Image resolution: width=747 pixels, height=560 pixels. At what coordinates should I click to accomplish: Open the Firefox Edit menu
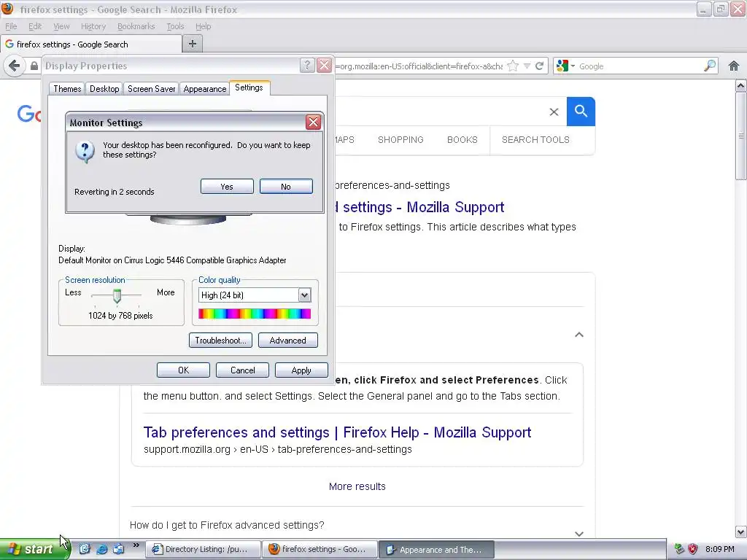35,26
